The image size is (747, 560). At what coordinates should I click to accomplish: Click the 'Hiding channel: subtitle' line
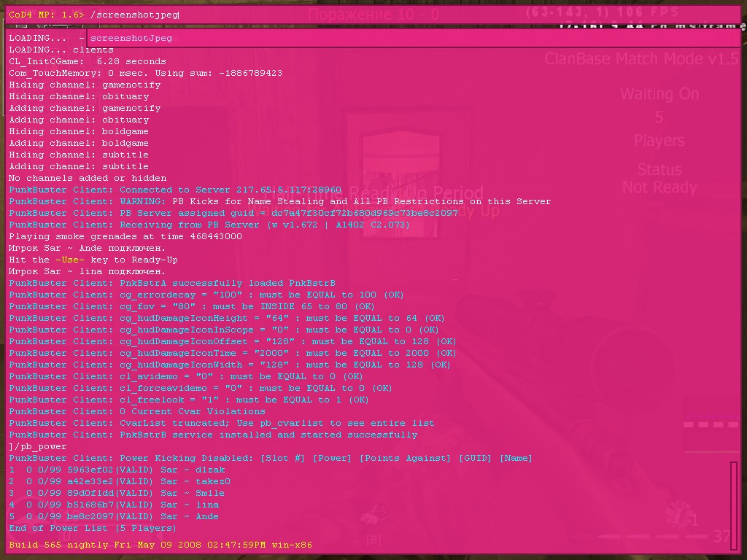coord(79,155)
